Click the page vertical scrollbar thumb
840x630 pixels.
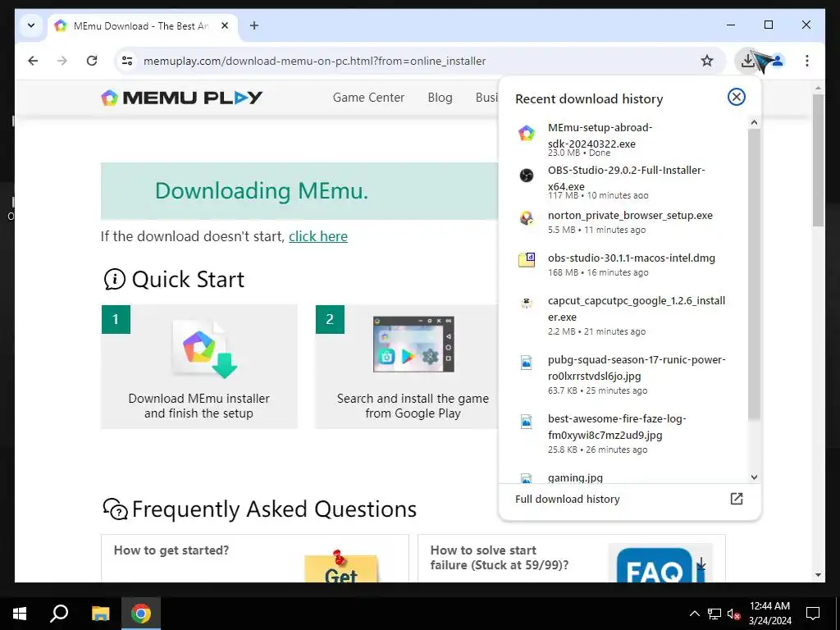(818, 161)
